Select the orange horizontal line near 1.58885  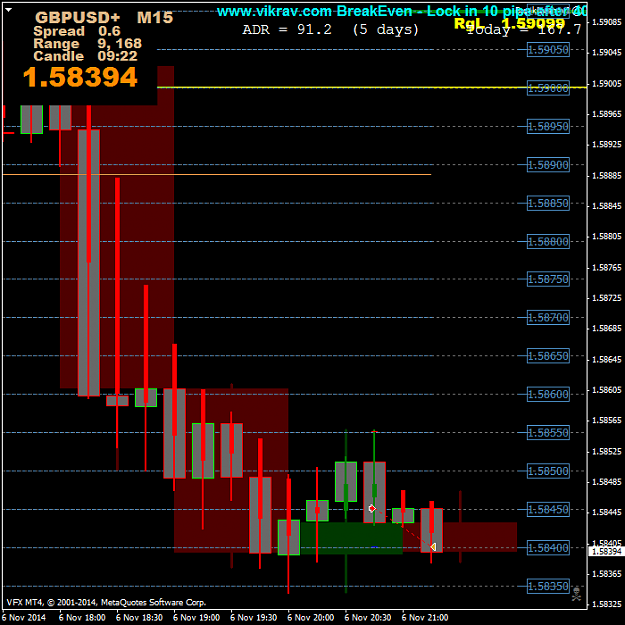coord(217,174)
